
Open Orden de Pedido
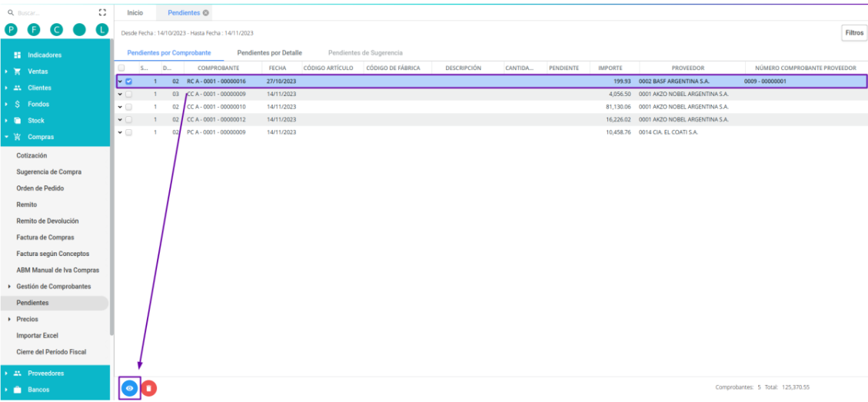[41, 188]
